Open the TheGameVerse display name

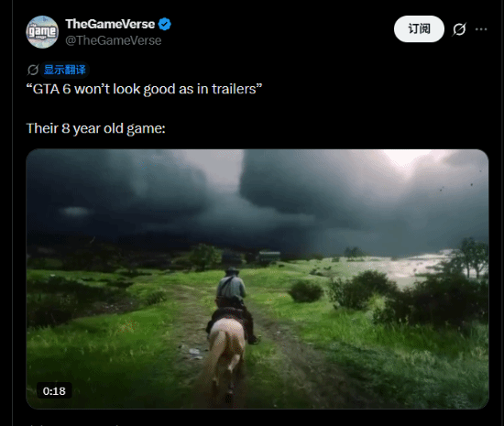click(110, 24)
